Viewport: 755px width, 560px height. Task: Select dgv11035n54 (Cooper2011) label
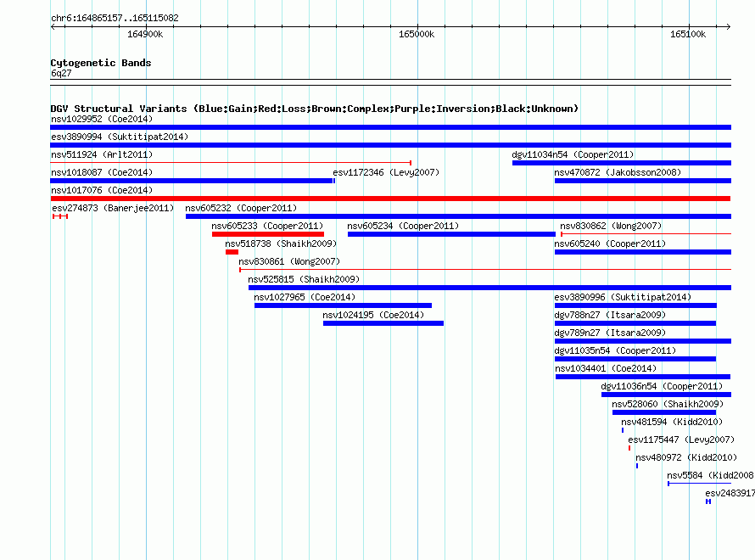(x=615, y=350)
